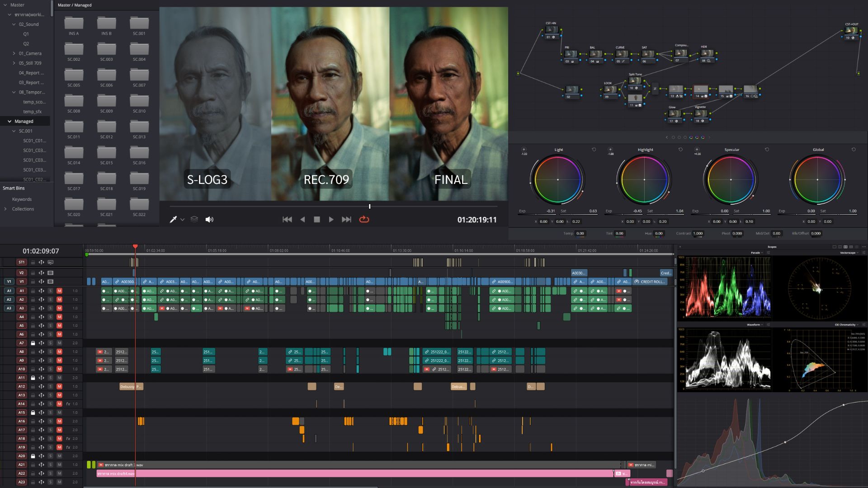Expand the 01_Camera bin
868x488 pixels.
14,53
